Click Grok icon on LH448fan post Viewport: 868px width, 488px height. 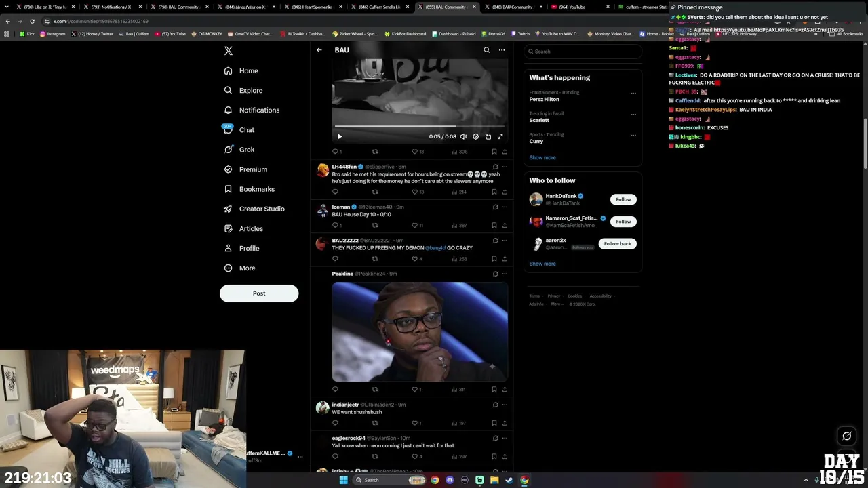tap(495, 167)
